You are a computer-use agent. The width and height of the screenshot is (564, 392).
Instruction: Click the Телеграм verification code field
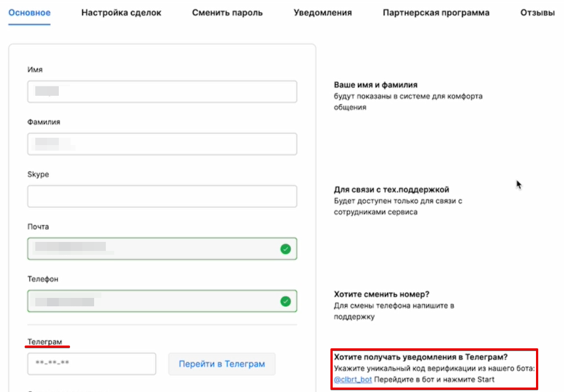[91, 363]
